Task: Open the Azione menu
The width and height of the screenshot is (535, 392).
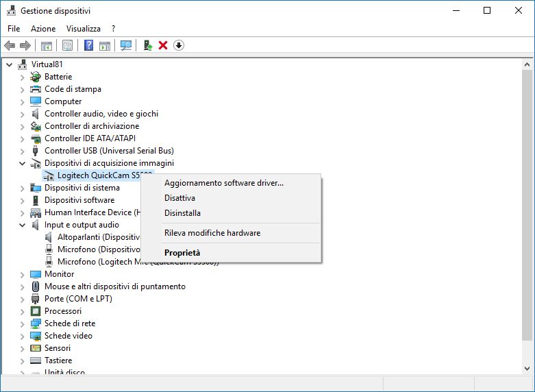Action: tap(43, 29)
